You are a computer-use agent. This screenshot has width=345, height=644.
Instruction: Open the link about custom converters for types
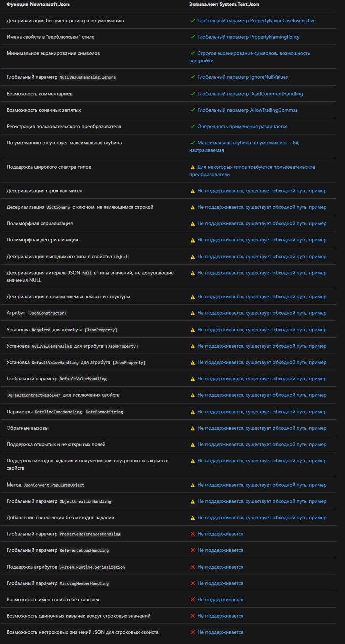252,170
